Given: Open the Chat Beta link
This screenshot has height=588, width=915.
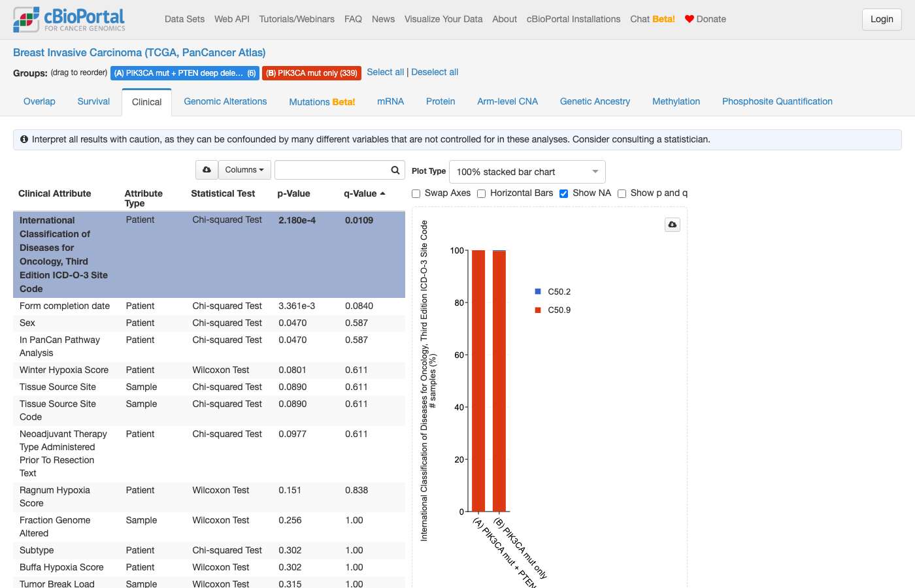Looking at the screenshot, I should tap(653, 19).
